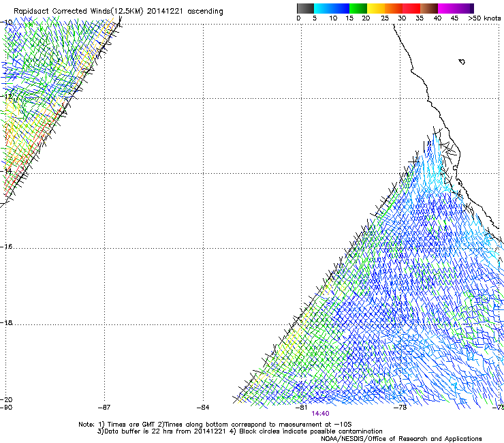Click the small island outline near the coast
This screenshot has height=443, width=504.
click(x=462, y=61)
